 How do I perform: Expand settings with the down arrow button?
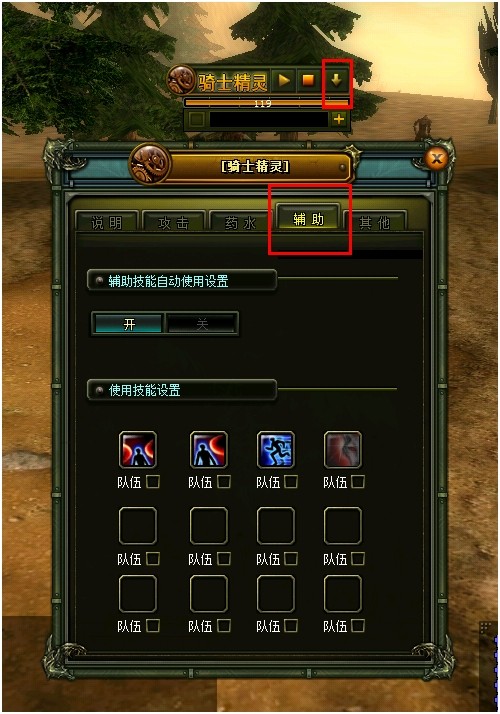[336, 81]
